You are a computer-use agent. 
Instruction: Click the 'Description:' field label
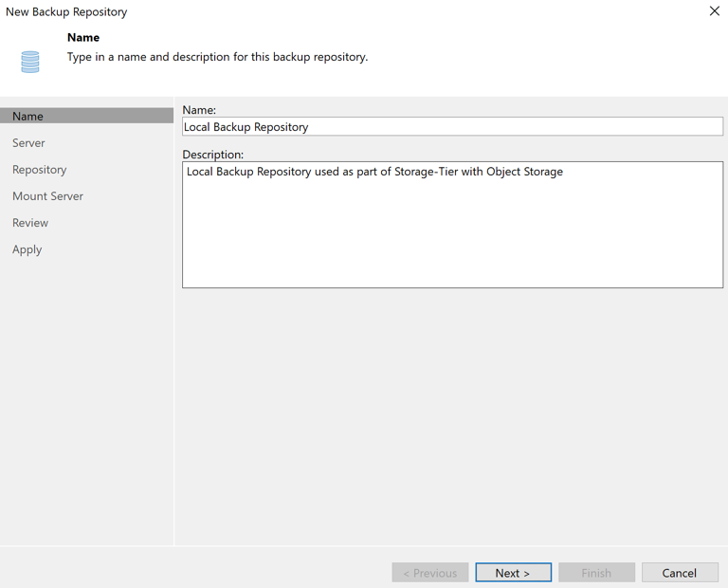[212, 154]
